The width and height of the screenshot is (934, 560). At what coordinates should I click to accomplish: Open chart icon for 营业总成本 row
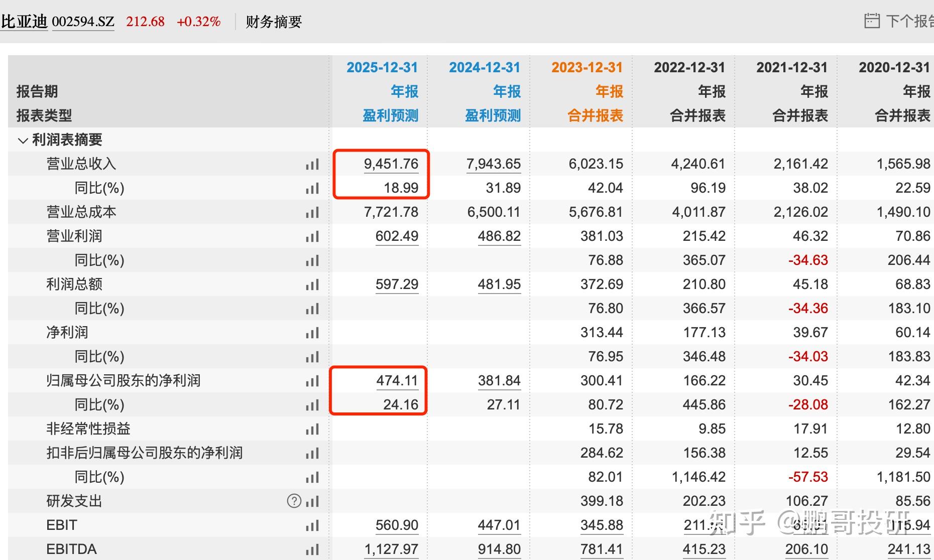coord(312,212)
